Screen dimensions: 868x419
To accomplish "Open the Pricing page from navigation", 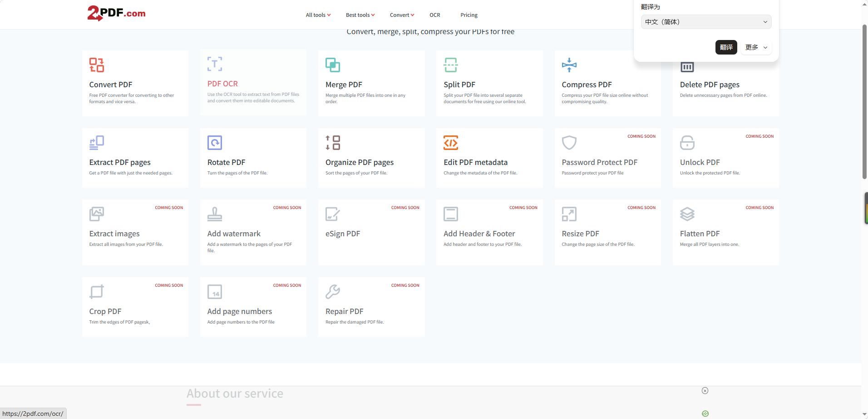I will pyautogui.click(x=469, y=15).
